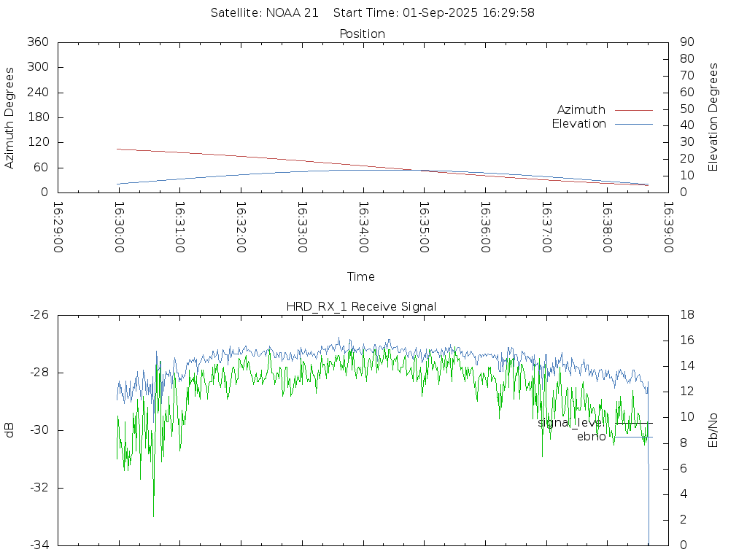Select the 30 tick on the Elevation axis
The width and height of the screenshot is (747, 560).
click(687, 142)
